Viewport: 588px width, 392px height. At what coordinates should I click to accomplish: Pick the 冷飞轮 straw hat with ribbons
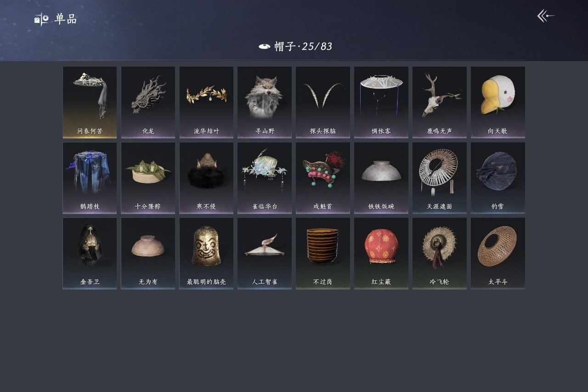point(440,253)
